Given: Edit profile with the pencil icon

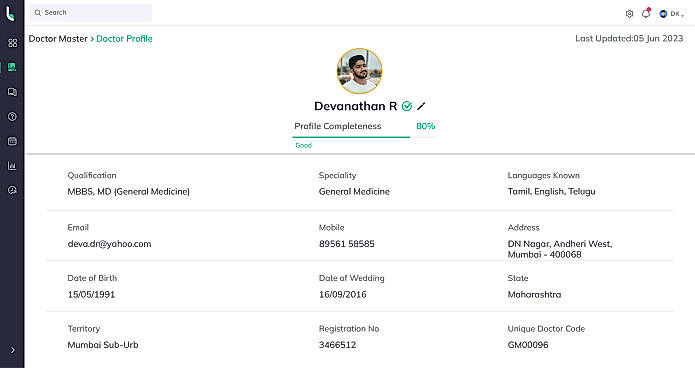Looking at the screenshot, I should pyautogui.click(x=421, y=106).
